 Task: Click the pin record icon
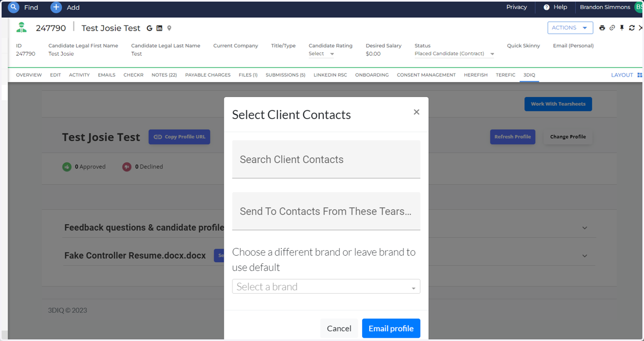pos(622,28)
